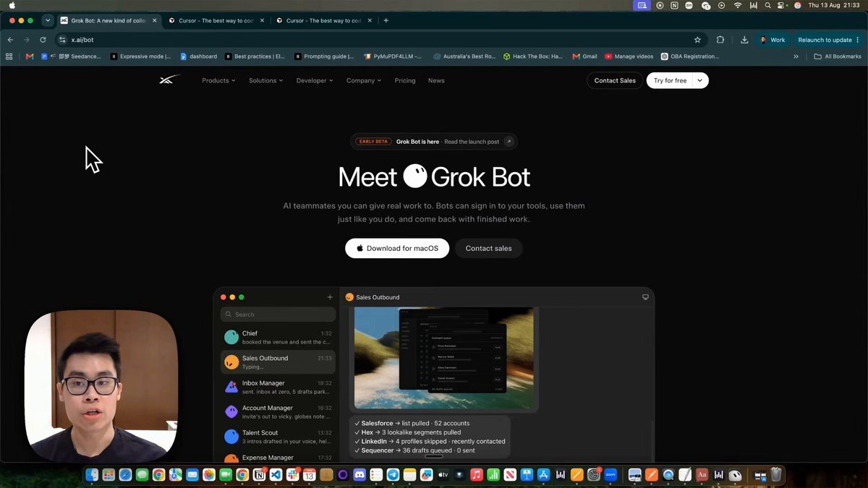This screenshot has height=488, width=868.
Task: Open the Gmail bookmark
Action: coord(584,56)
